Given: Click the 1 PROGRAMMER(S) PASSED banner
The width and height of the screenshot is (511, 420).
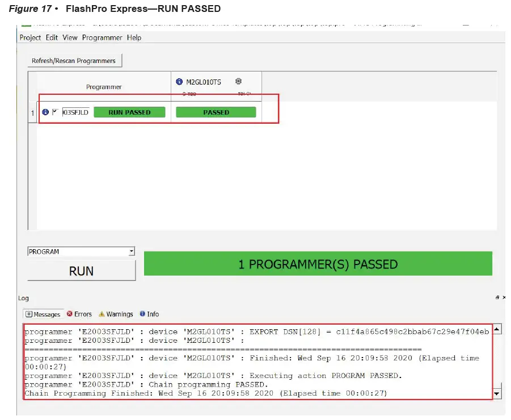Looking at the screenshot, I should tap(318, 263).
